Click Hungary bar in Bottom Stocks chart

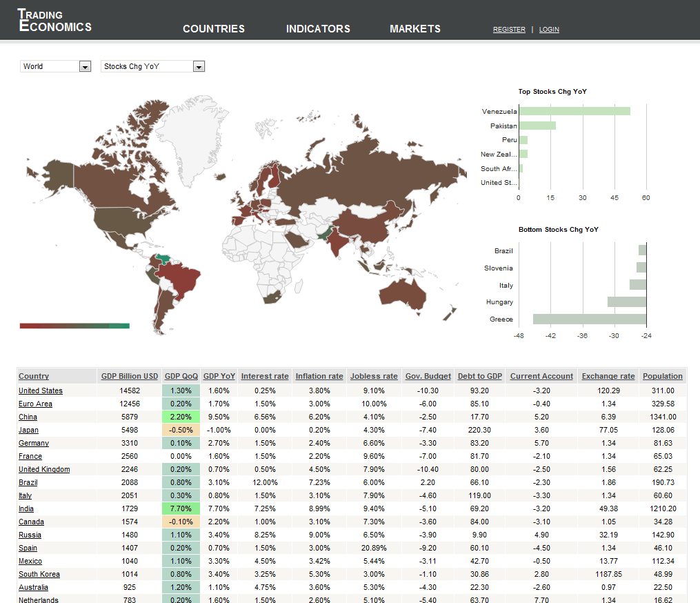tap(627, 302)
